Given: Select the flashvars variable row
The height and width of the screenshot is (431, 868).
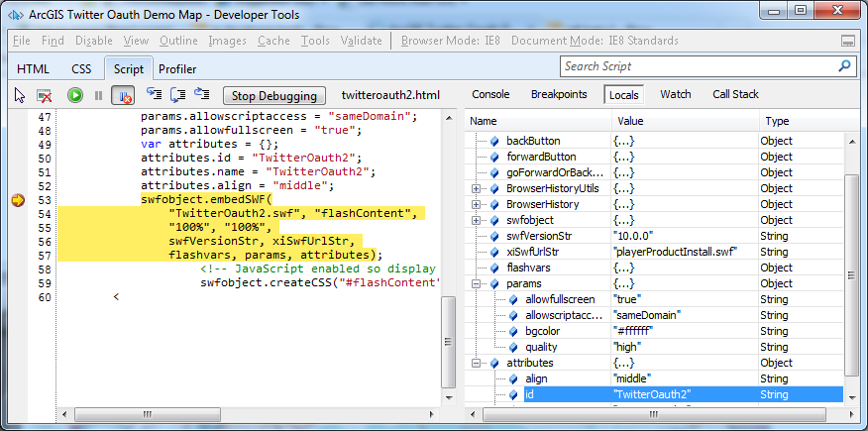Looking at the screenshot, I should (656, 268).
